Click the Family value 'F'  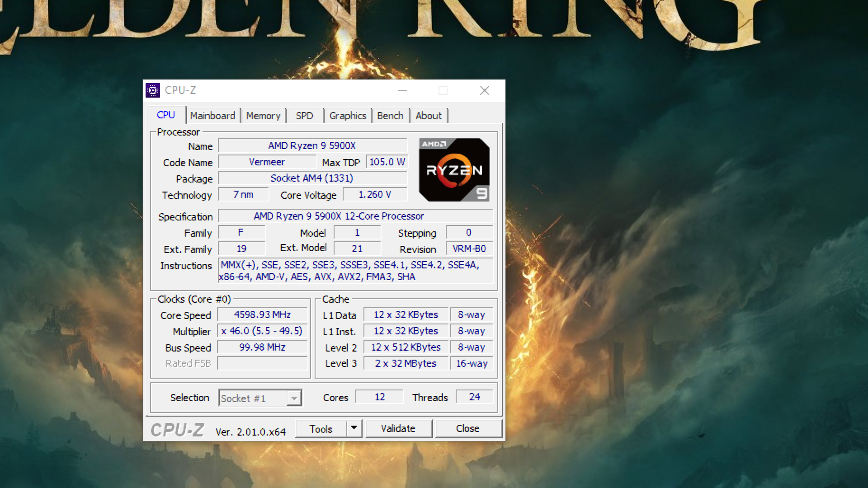coord(241,232)
